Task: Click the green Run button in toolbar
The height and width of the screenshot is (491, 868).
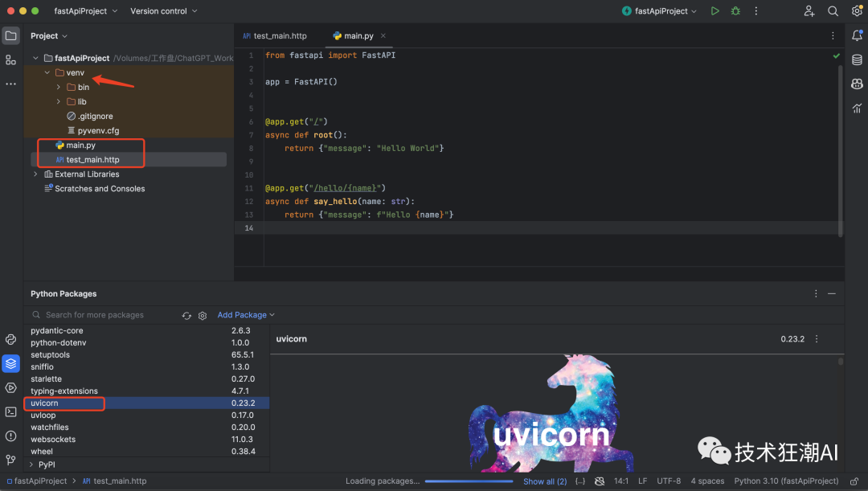Action: (715, 11)
